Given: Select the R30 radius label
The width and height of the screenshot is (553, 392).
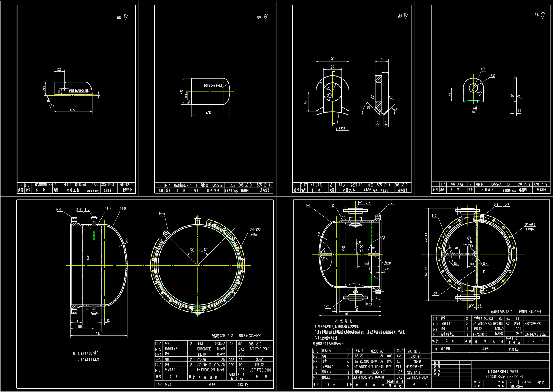Looking at the screenshot, I should pyautogui.click(x=493, y=76).
